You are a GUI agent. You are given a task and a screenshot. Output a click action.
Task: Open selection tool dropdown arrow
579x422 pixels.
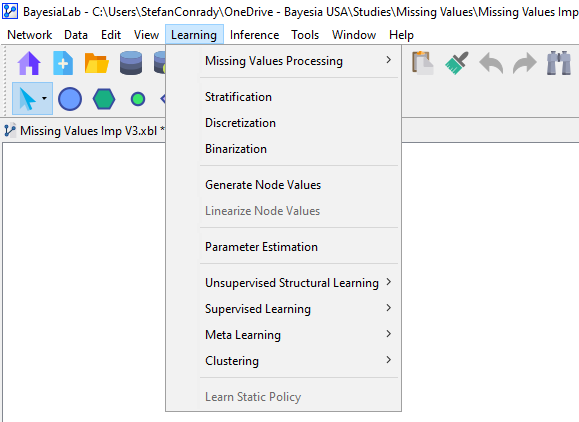point(44,99)
